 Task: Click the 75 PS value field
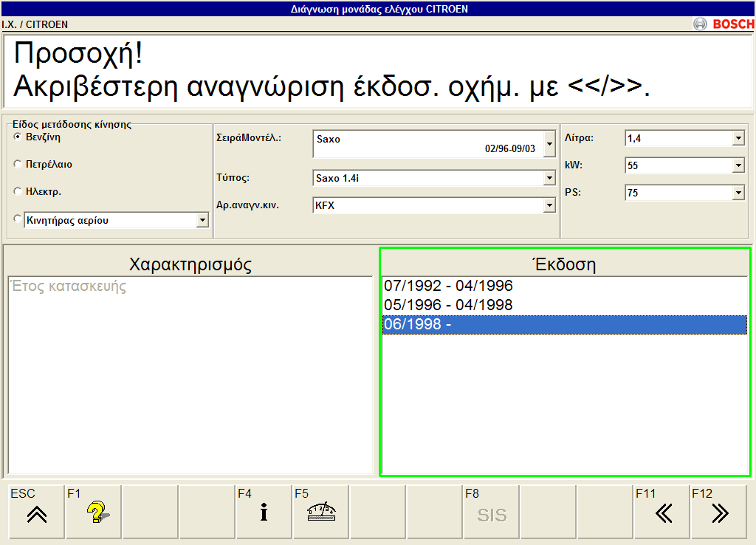point(679,193)
